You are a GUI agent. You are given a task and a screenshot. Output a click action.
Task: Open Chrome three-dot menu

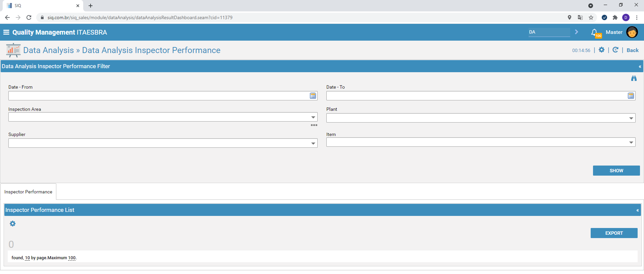(x=637, y=17)
